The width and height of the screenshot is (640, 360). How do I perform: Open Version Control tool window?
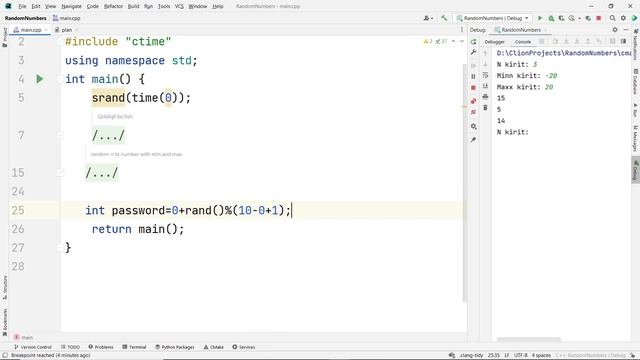tap(33, 347)
